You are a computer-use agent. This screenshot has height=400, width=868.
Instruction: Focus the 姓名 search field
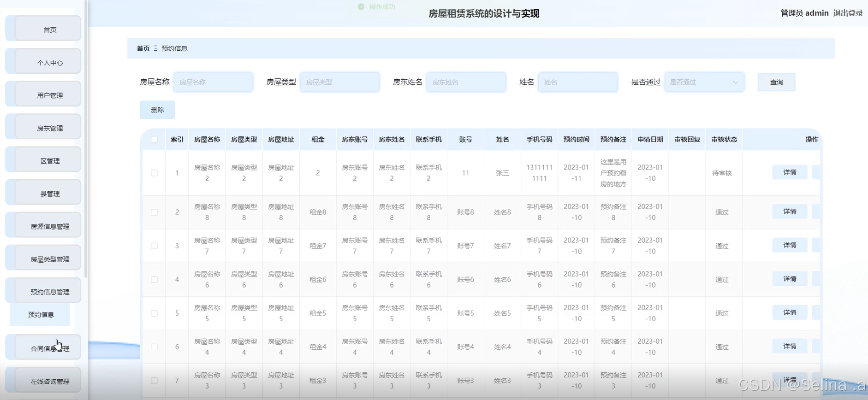pos(578,82)
